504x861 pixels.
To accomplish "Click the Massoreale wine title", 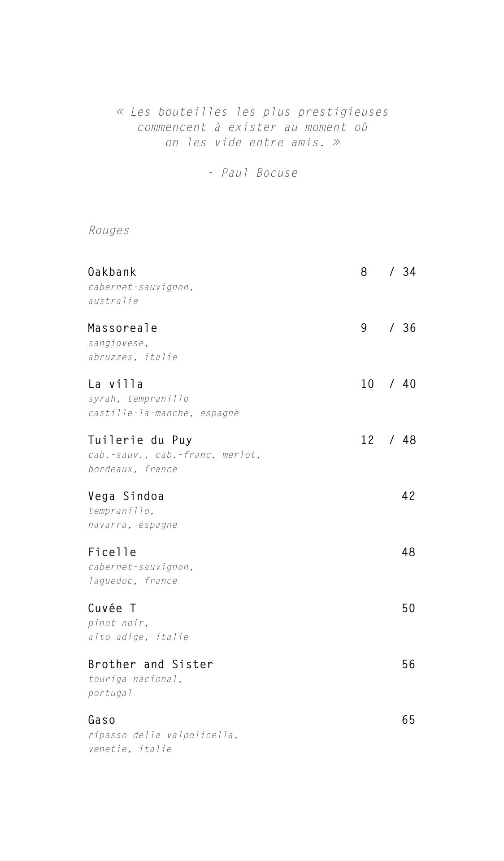I will pyautogui.click(x=122, y=328).
